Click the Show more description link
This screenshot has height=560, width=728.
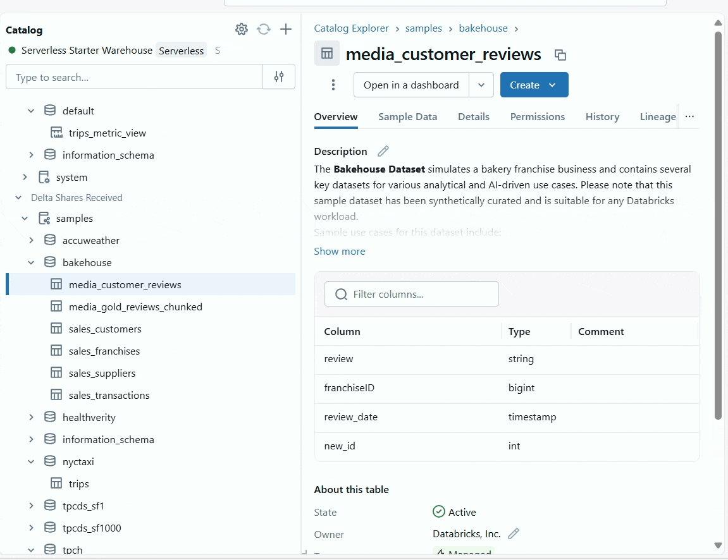tap(340, 251)
